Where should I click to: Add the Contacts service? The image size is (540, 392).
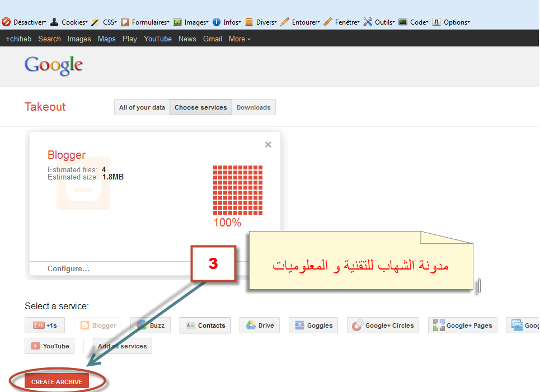click(x=205, y=325)
